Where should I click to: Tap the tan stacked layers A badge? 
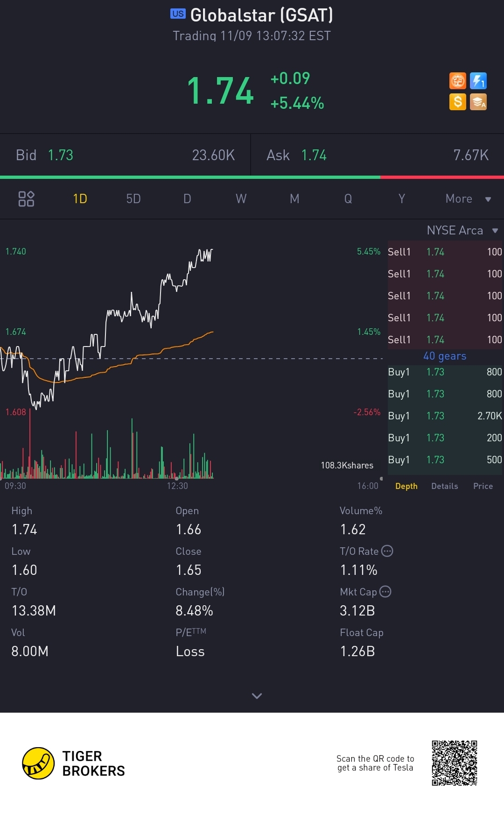click(x=478, y=101)
